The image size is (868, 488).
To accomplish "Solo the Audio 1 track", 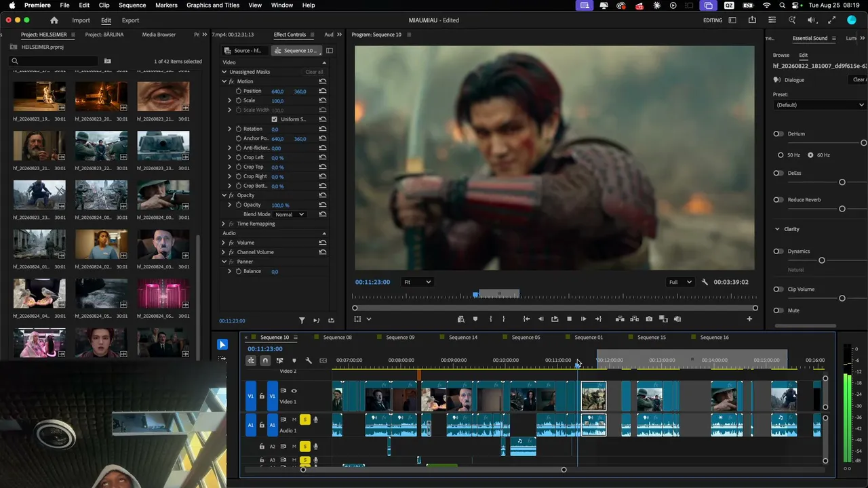I will (x=305, y=420).
